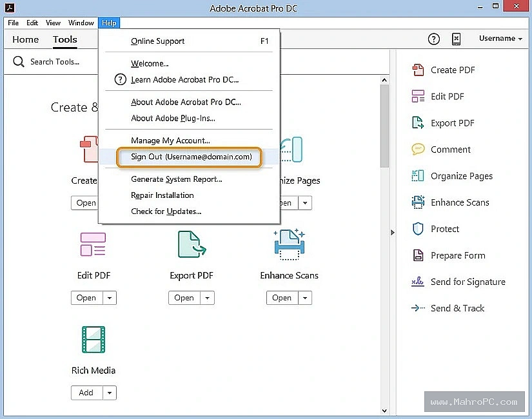
Task: Click Open button under Create PDF
Action: (x=85, y=203)
